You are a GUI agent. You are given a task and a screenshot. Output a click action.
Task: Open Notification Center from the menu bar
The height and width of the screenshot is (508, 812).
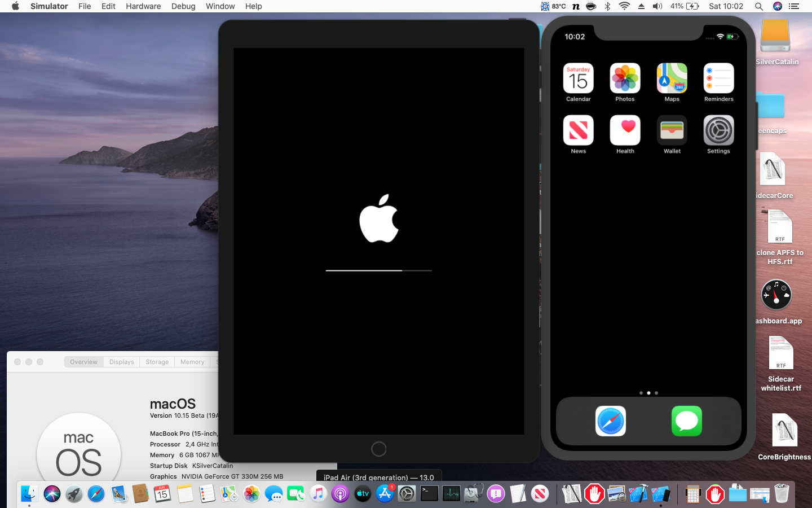coord(794,6)
